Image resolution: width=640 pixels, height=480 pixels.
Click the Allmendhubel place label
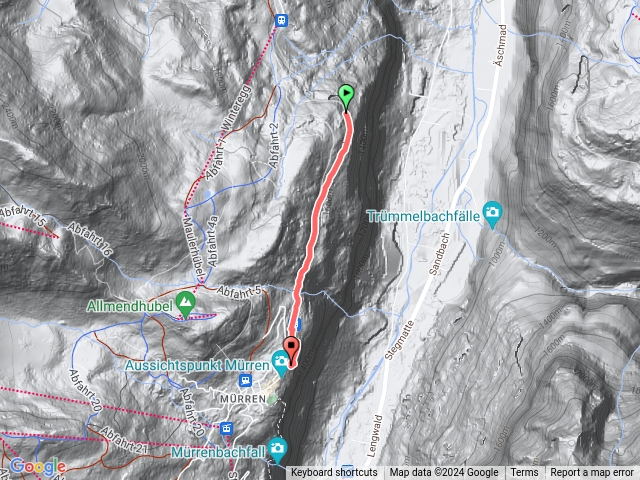(130, 306)
